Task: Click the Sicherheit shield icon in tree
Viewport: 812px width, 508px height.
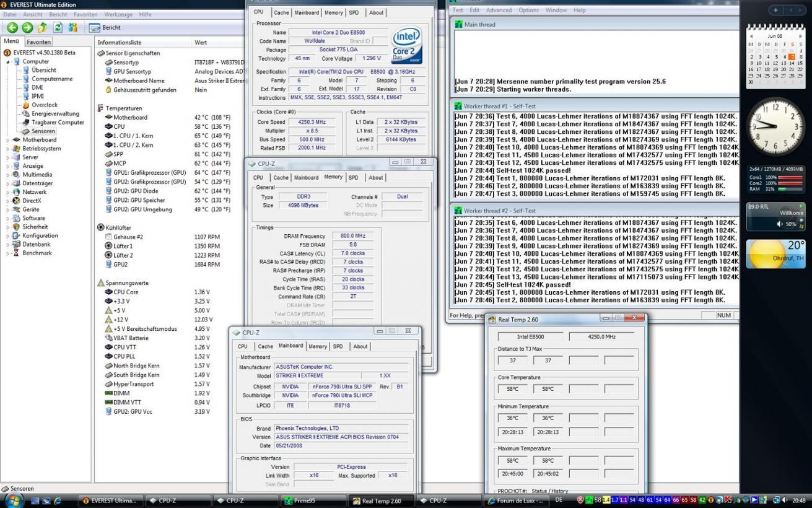Action: click(17, 227)
